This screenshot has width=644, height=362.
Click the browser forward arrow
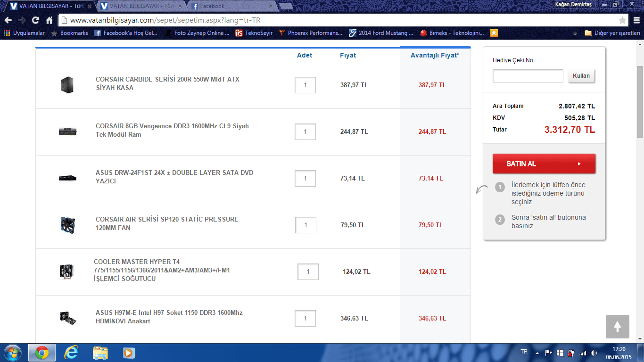22,20
